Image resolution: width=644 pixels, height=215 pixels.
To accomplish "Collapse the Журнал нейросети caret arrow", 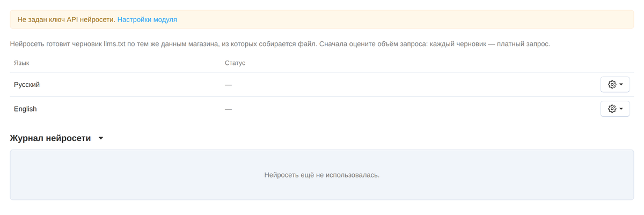I will pyautogui.click(x=101, y=138).
